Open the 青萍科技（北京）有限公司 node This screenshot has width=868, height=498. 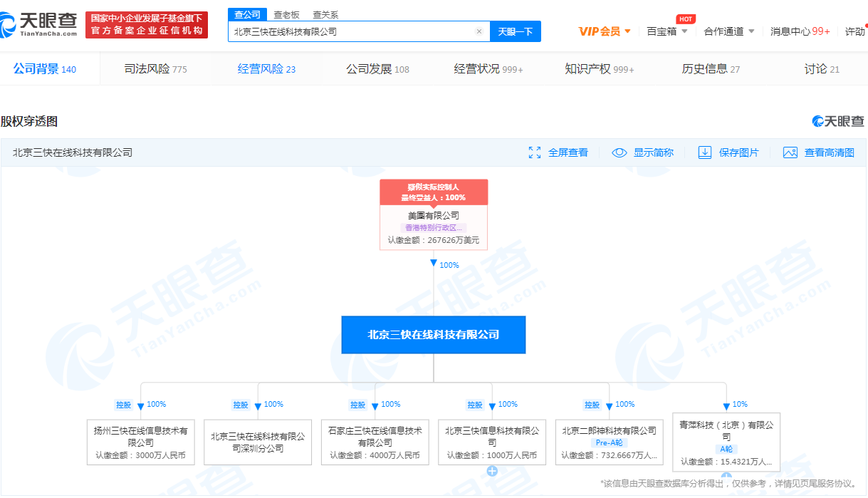[x=726, y=442]
